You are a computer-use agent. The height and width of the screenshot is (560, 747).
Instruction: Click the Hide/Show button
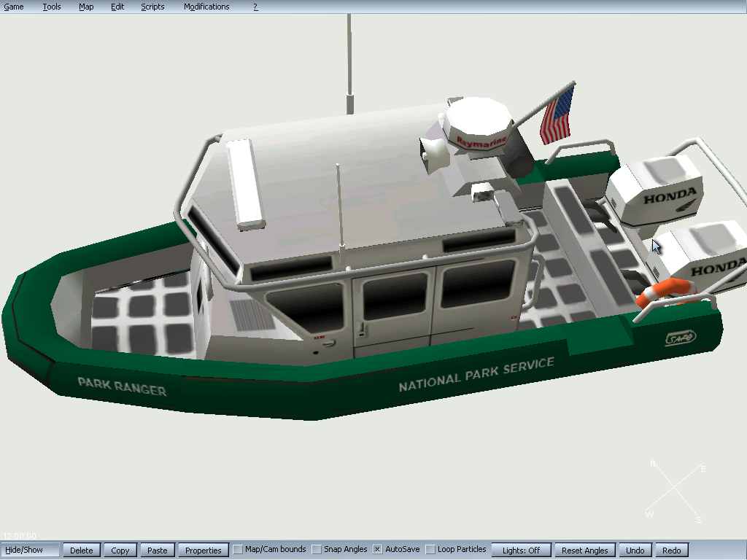(x=30, y=550)
